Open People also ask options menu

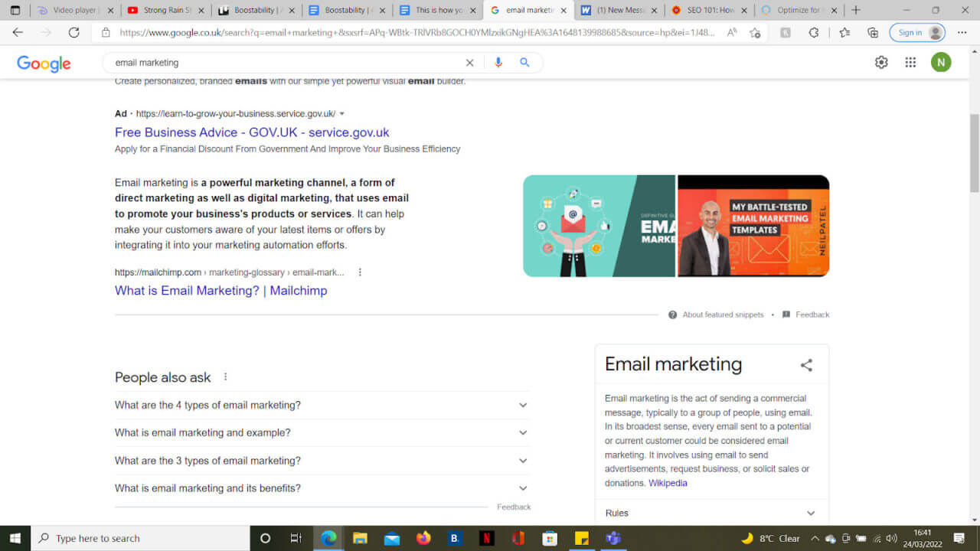[x=225, y=377]
